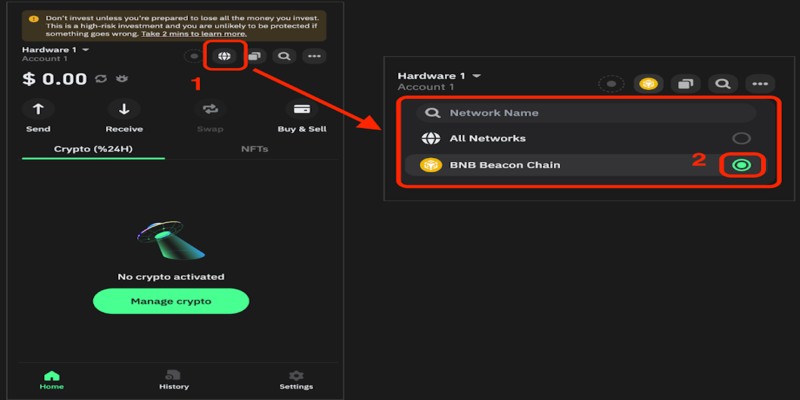Open network selector globe icon in left panel
The height and width of the screenshot is (400, 800).
click(223, 56)
